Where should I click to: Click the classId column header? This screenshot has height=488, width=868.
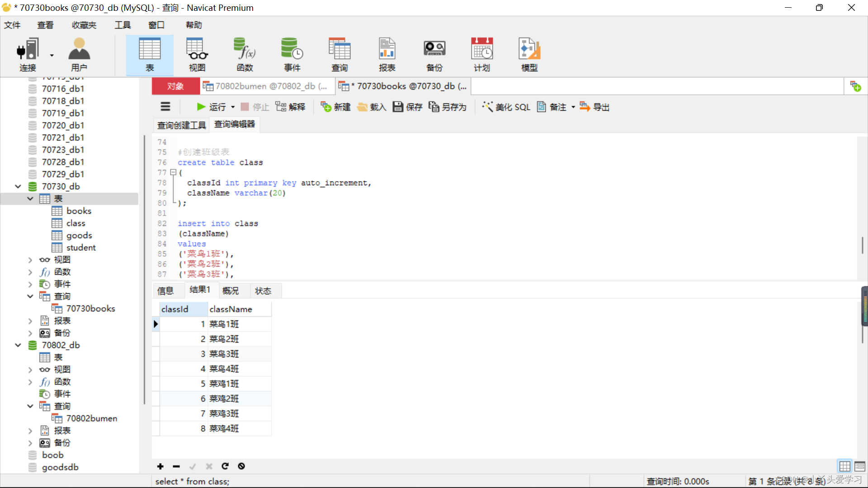[184, 309]
